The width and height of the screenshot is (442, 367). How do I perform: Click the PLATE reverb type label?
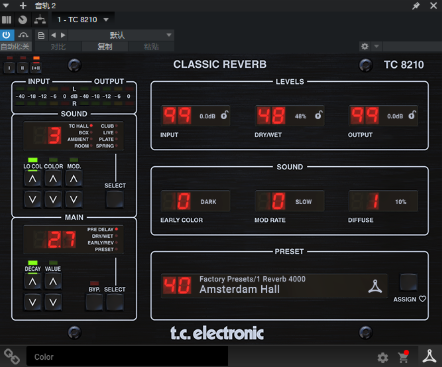[106, 139]
